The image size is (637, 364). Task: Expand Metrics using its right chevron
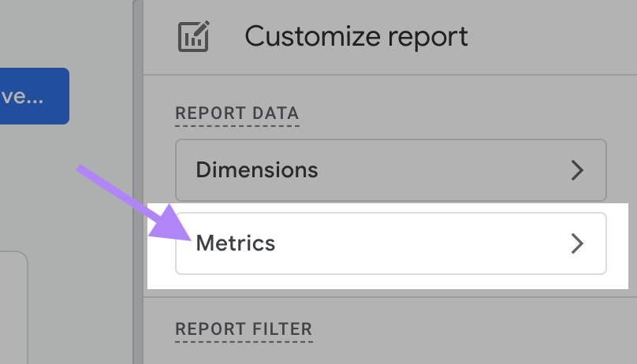(578, 243)
